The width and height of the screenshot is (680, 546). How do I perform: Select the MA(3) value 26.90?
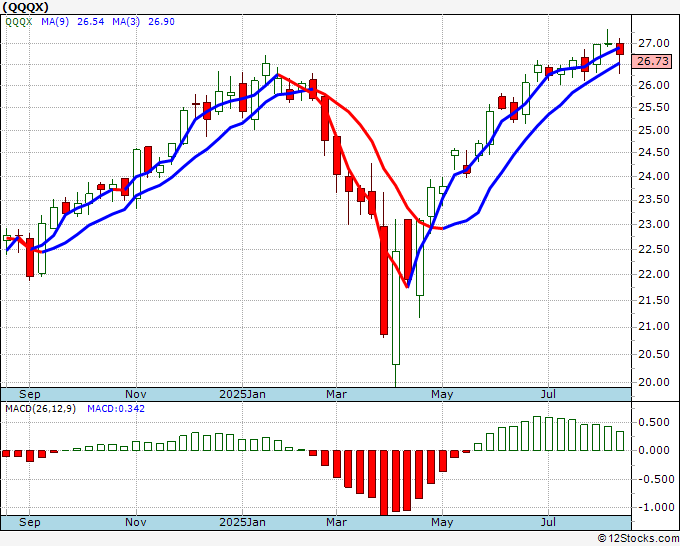161,22
